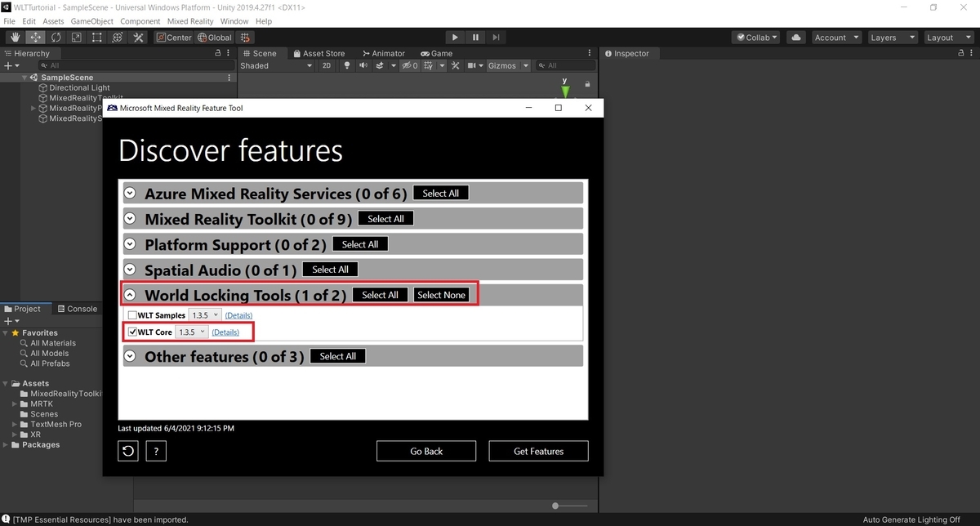Click the Play button in Unity
Screen dimensions: 980x526
[x=455, y=38]
